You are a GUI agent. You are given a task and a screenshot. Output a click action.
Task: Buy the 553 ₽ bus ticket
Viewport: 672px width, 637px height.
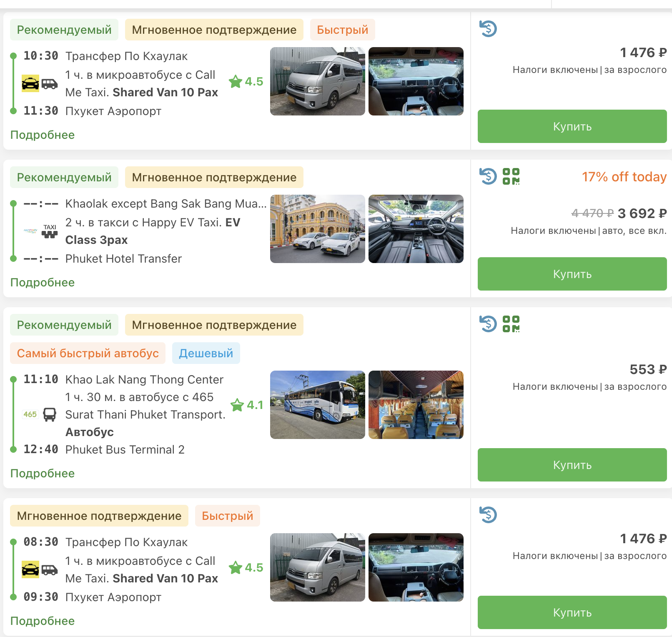572,465
